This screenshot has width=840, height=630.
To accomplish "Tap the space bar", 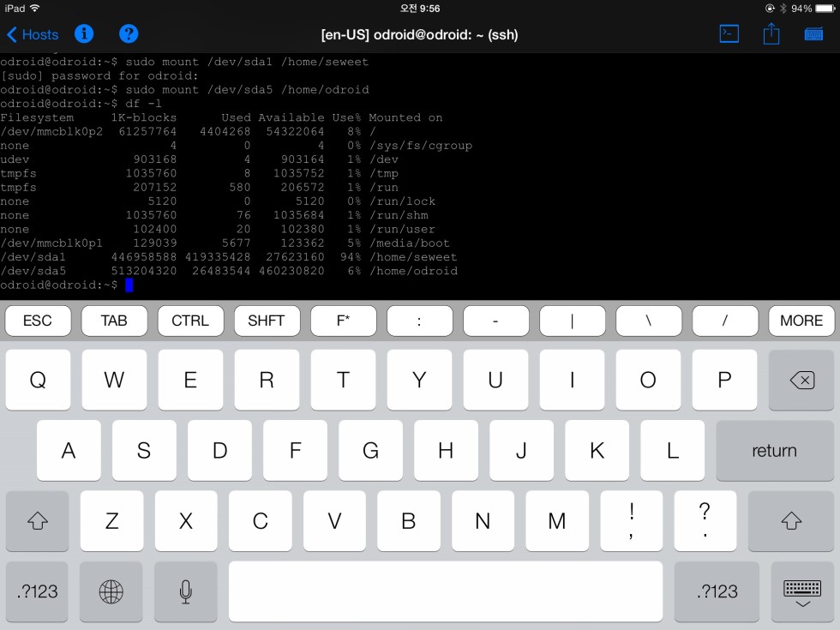I will click(x=445, y=591).
